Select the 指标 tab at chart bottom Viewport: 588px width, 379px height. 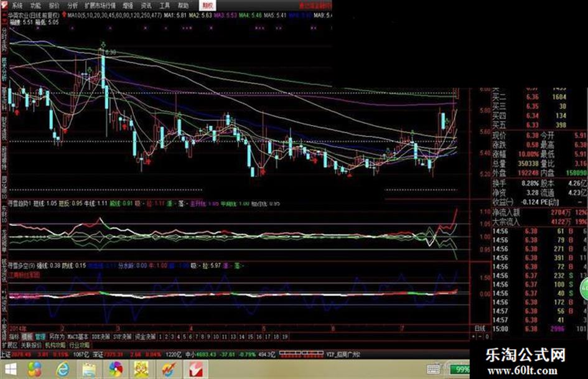(x=14, y=337)
